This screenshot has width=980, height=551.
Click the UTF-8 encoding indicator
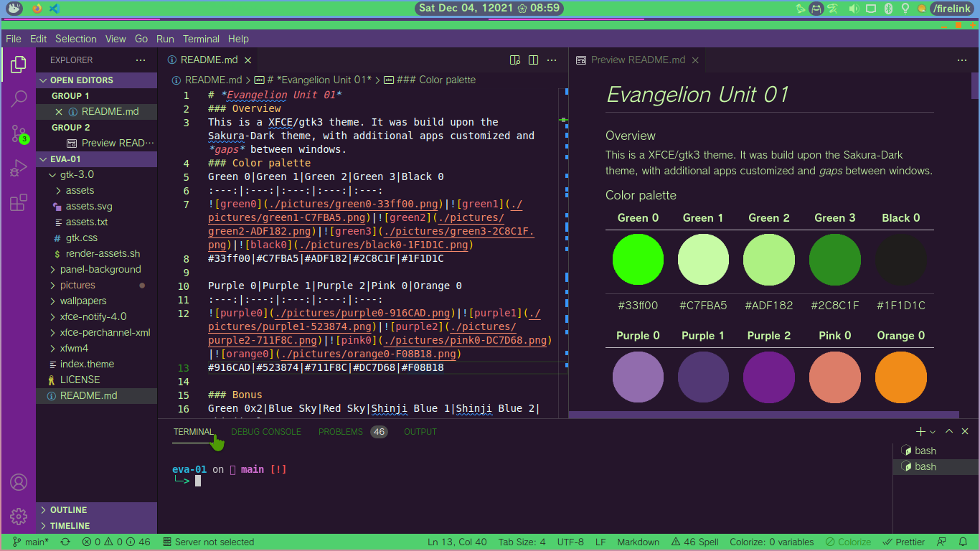(x=570, y=542)
